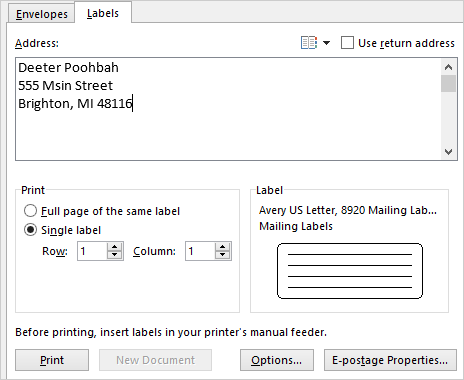Click the Deeter Poohbah address line
The width and height of the screenshot is (464, 380).
tap(68, 68)
